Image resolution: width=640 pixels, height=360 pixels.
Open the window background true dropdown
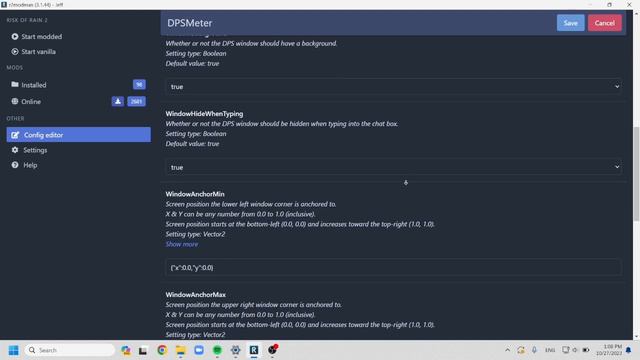pos(393,87)
